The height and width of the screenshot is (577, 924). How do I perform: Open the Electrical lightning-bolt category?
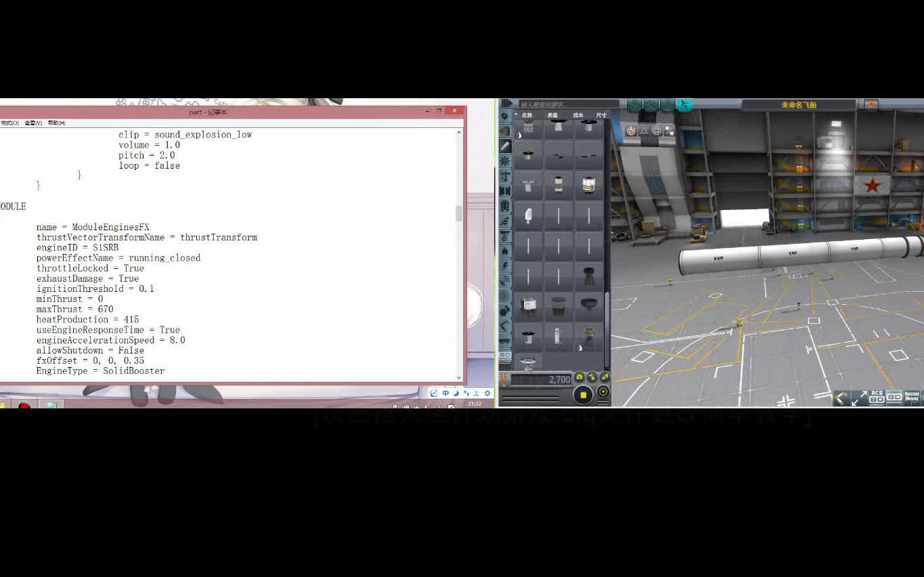(x=505, y=265)
